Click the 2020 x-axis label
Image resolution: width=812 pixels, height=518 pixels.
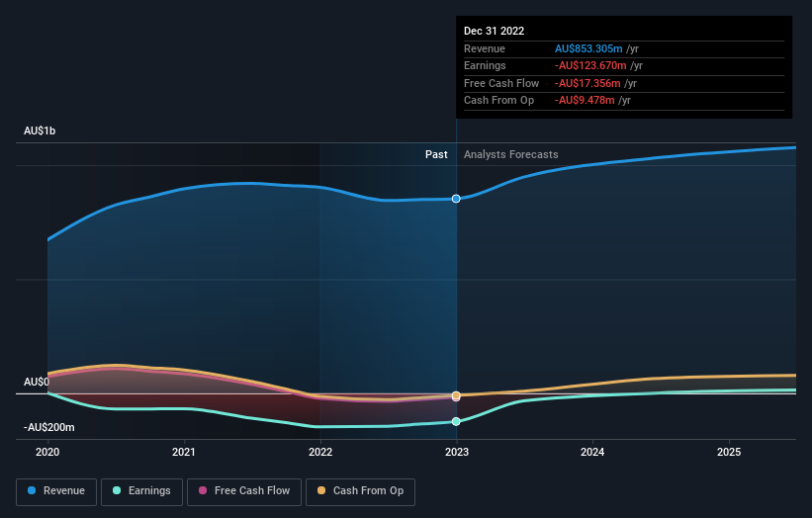pos(47,453)
